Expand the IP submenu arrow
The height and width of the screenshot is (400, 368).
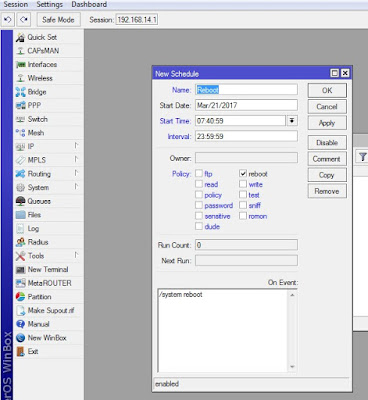[x=76, y=146]
